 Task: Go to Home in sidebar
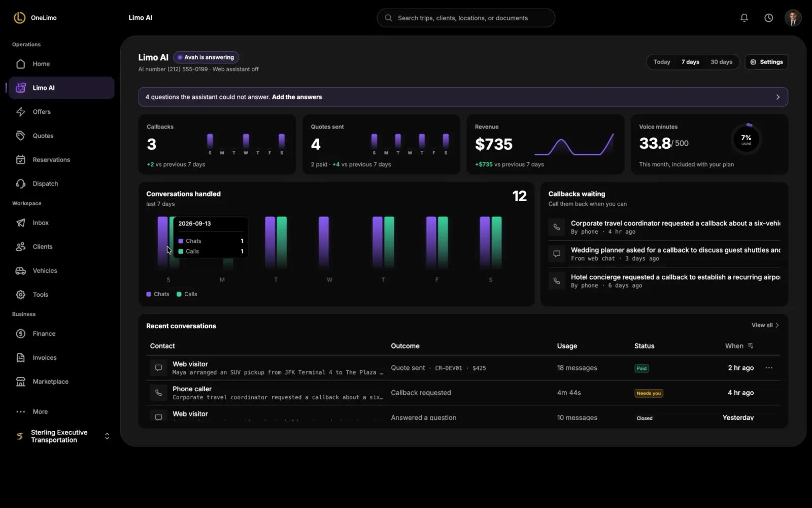(x=61, y=64)
